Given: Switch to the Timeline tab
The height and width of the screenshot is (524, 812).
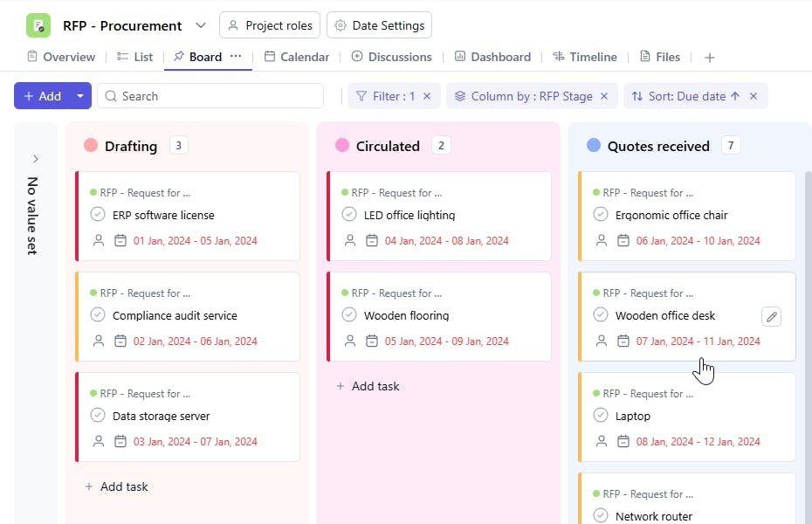Looking at the screenshot, I should coord(584,57).
